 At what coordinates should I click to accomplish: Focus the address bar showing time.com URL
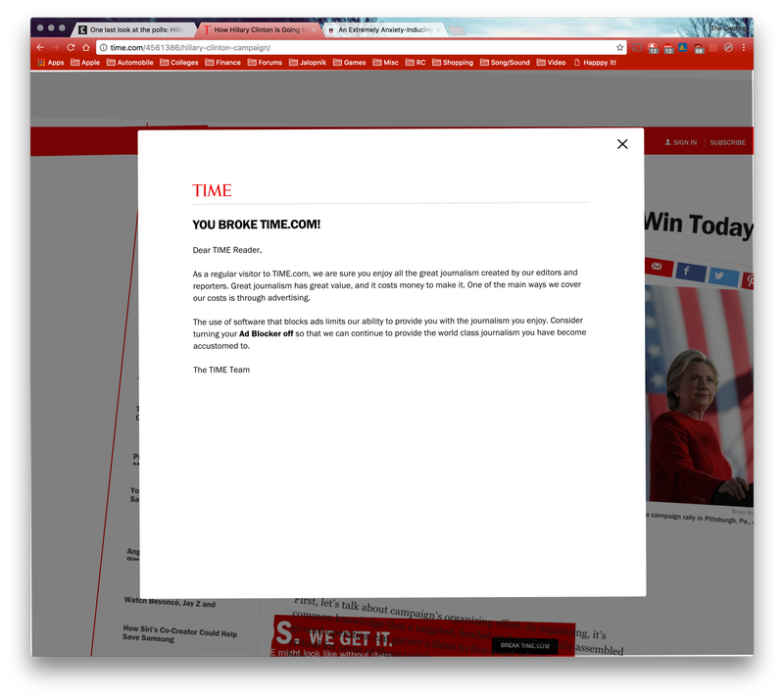click(x=360, y=47)
